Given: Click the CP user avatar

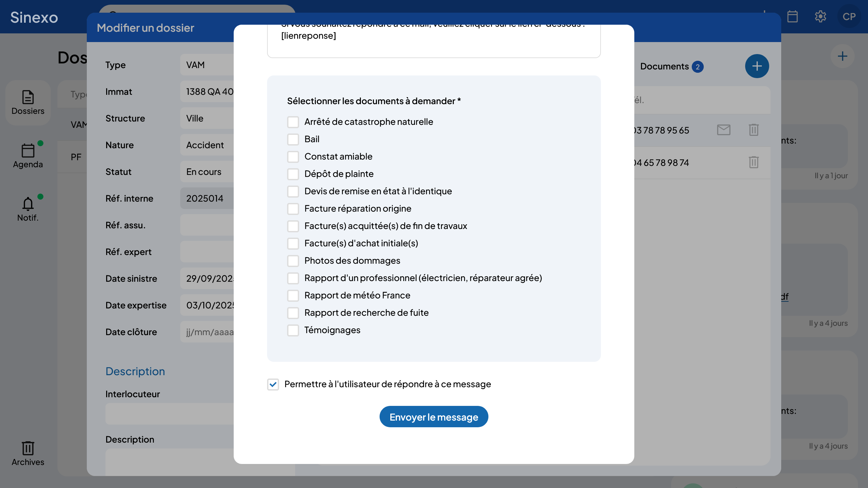Looking at the screenshot, I should coord(849,16).
